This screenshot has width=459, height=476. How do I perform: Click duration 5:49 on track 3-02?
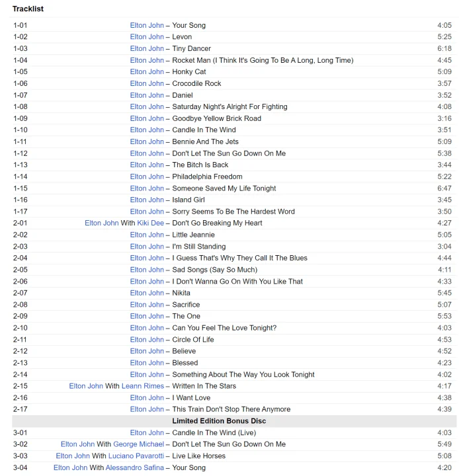pos(444,444)
